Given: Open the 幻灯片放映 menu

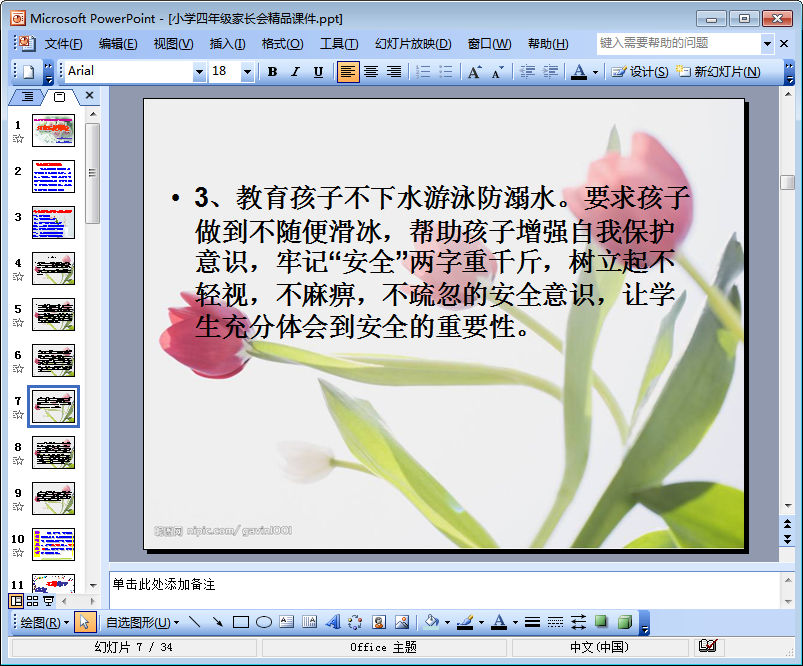Looking at the screenshot, I should (x=413, y=44).
